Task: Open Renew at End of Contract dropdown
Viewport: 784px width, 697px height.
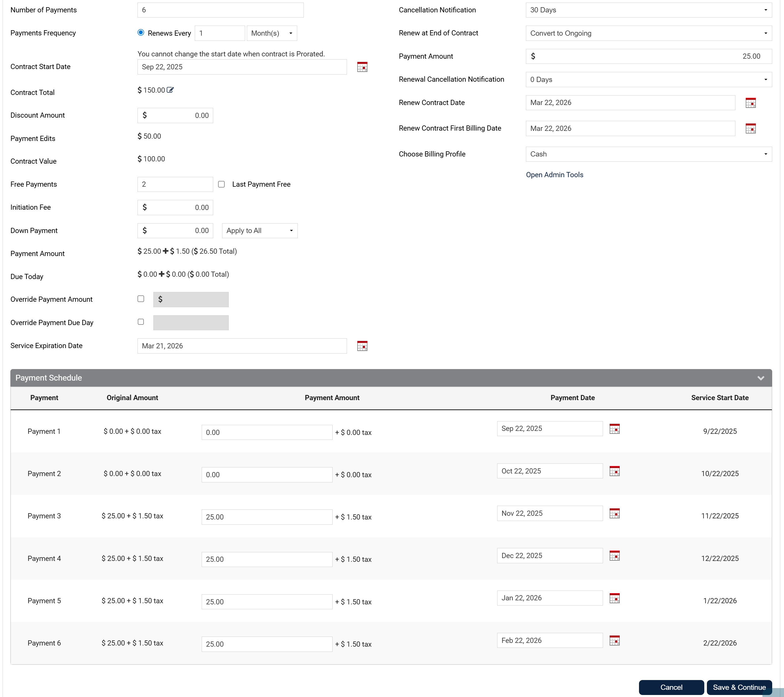Action: [648, 33]
